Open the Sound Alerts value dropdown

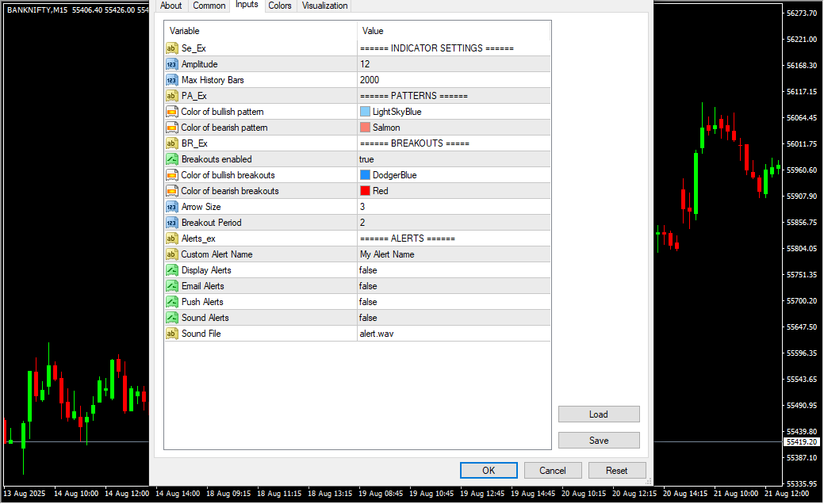click(x=452, y=318)
